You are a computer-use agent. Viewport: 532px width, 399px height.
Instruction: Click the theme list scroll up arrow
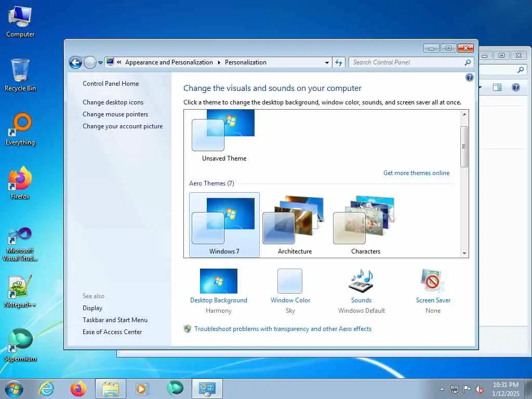click(x=464, y=114)
